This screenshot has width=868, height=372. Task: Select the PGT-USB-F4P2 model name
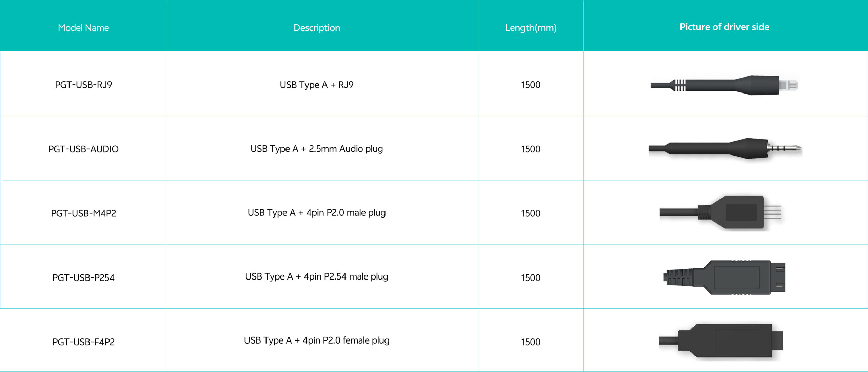[83, 342]
